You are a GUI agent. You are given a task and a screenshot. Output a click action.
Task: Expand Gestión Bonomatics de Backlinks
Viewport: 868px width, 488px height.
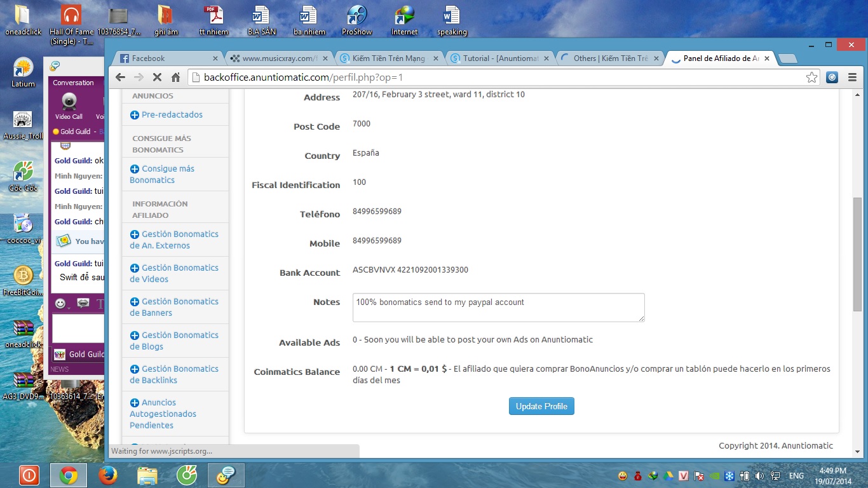coord(175,374)
